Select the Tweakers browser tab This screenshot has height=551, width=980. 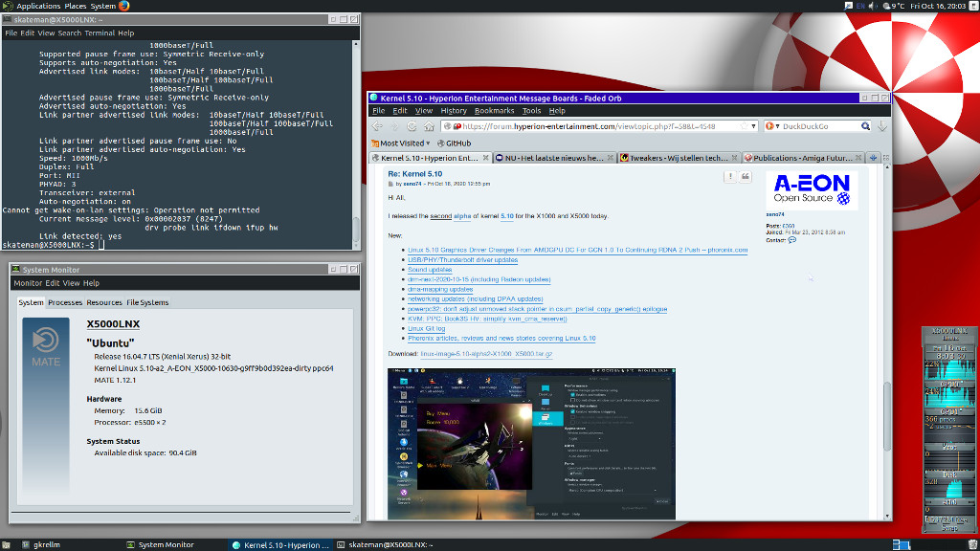coord(679,158)
